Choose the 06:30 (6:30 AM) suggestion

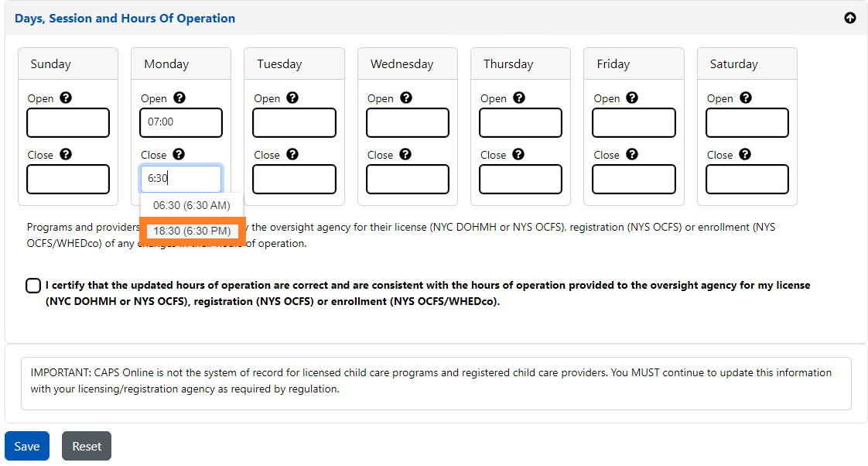[x=192, y=205]
